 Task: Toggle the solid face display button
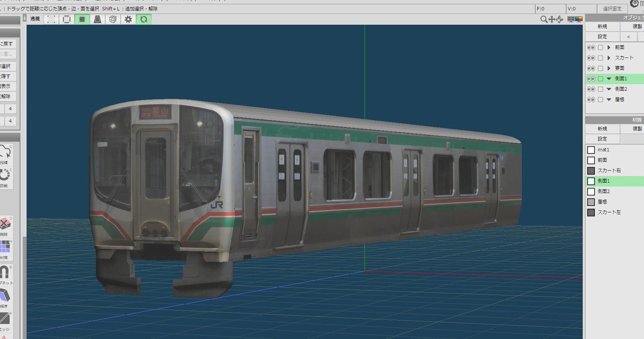point(82,19)
